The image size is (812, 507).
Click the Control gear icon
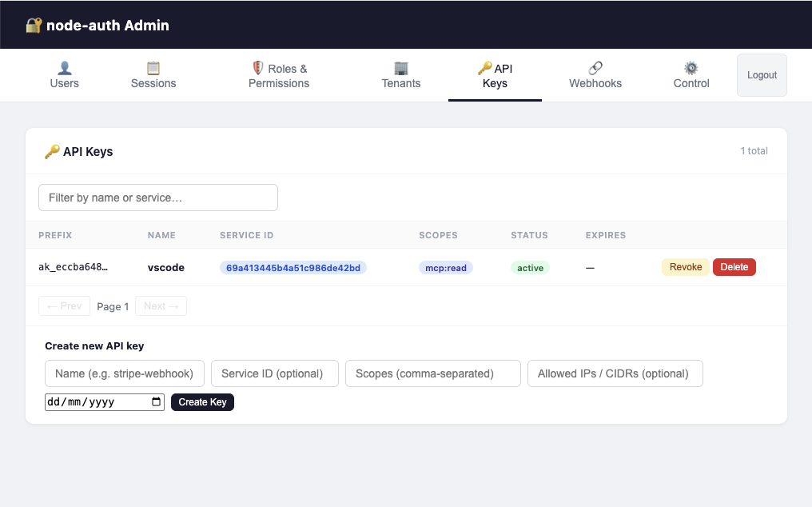[x=691, y=66]
